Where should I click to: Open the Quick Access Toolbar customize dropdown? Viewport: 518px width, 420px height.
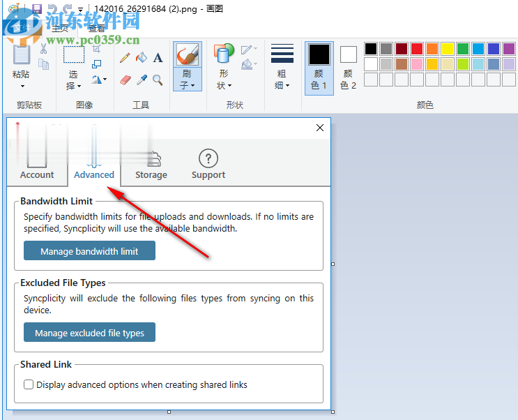(x=80, y=10)
